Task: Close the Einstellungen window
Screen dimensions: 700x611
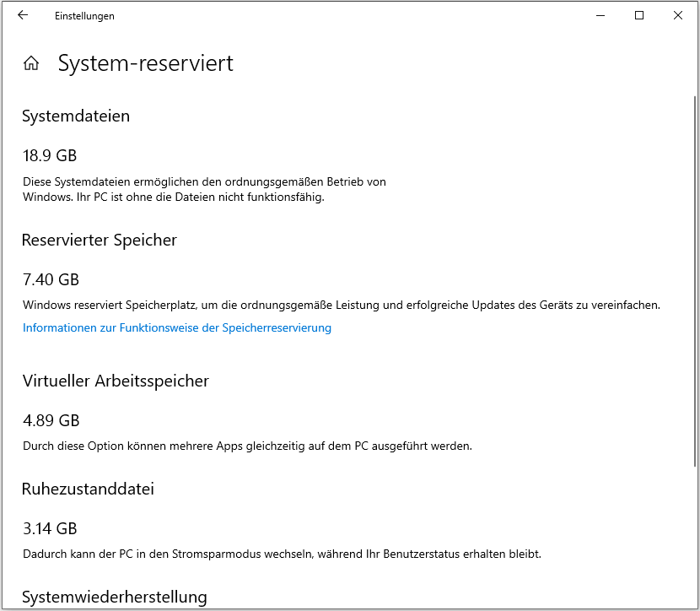Action: point(677,15)
